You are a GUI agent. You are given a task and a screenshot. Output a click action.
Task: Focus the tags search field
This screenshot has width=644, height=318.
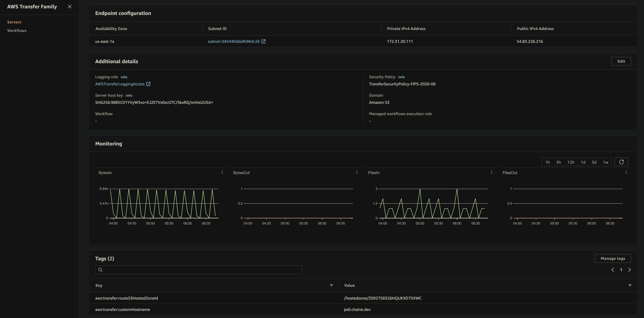(x=198, y=270)
